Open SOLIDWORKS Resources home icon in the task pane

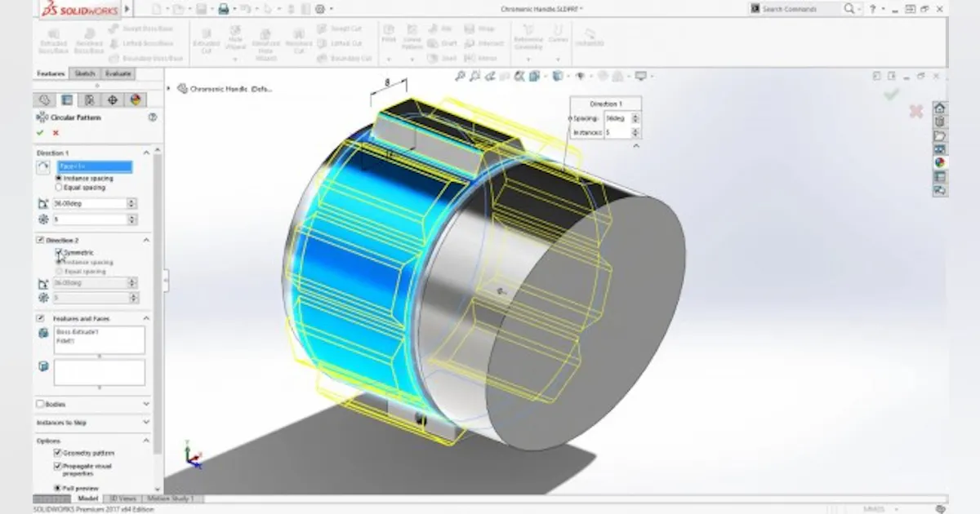[940, 109]
